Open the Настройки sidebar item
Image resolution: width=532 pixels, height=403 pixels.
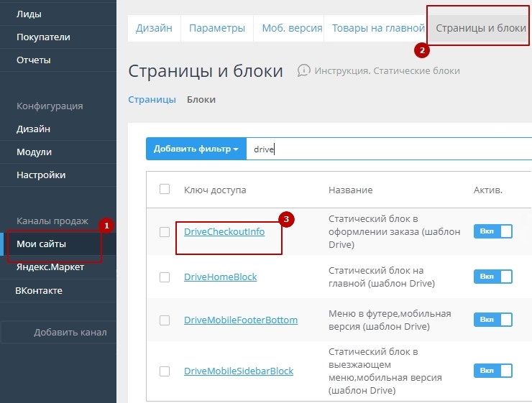(41, 175)
